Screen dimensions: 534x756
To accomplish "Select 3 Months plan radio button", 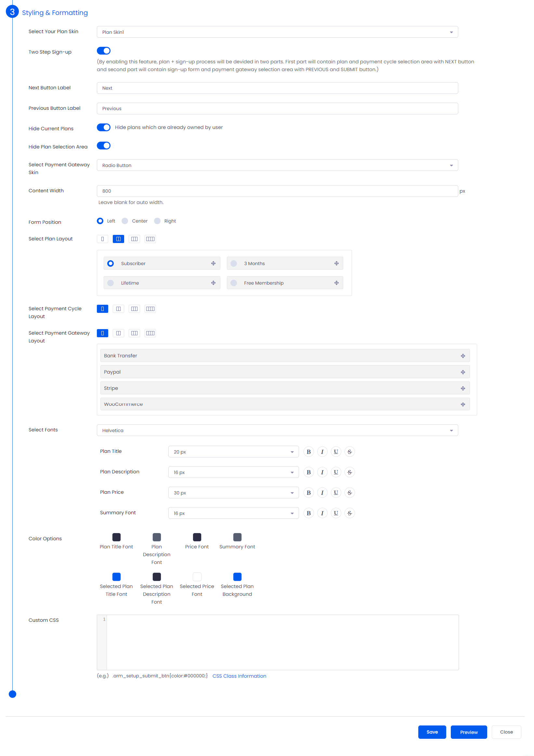I will tap(234, 263).
